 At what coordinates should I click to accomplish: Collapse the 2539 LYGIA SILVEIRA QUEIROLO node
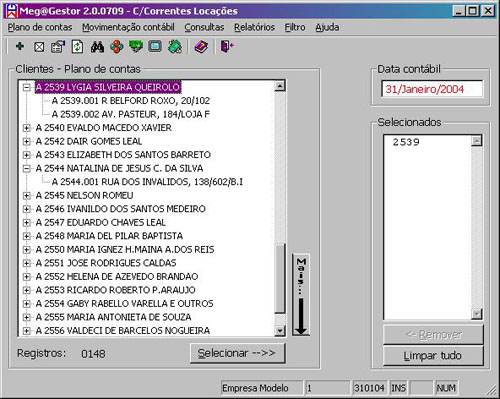coord(27,88)
